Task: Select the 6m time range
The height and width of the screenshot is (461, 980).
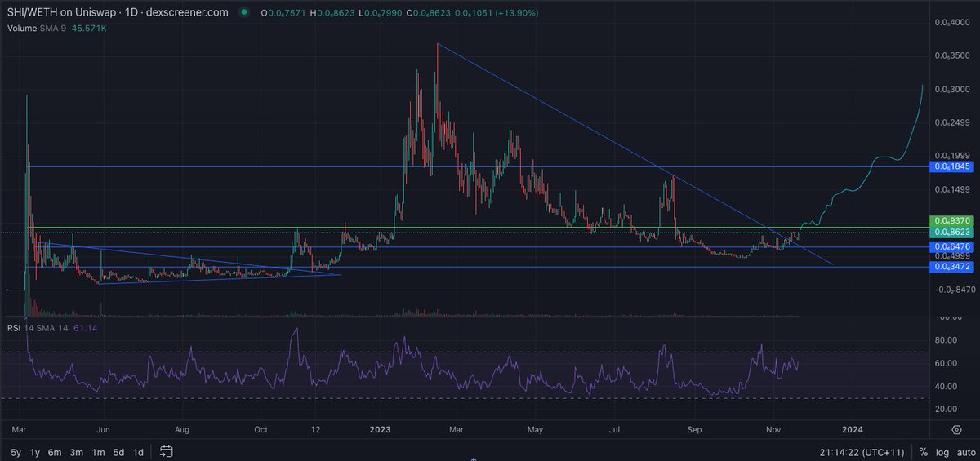Action: [x=56, y=451]
